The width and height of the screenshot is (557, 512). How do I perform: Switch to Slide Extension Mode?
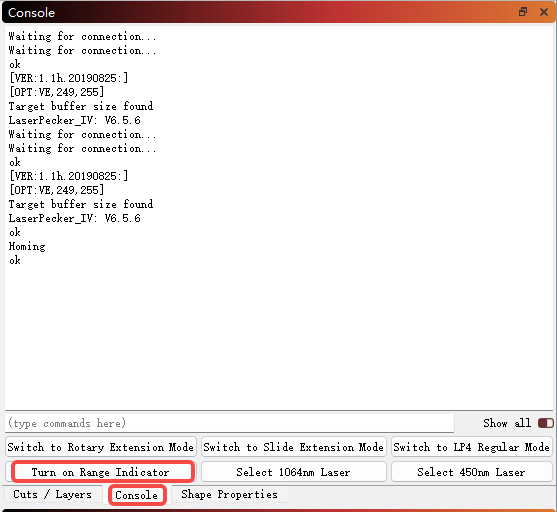click(293, 447)
